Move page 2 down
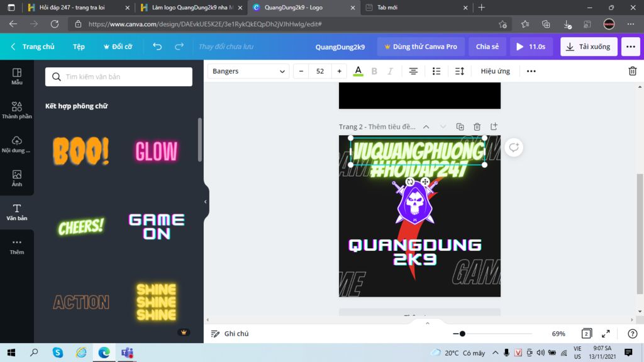 [443, 127]
